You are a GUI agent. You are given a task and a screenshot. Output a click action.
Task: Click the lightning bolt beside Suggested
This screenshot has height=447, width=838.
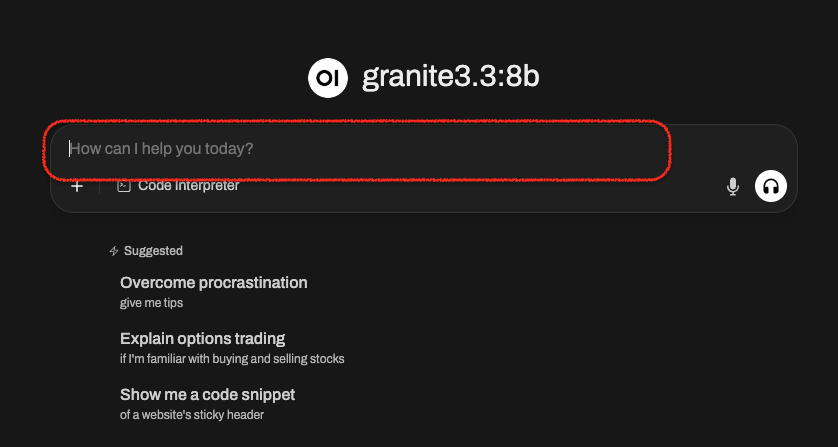113,251
